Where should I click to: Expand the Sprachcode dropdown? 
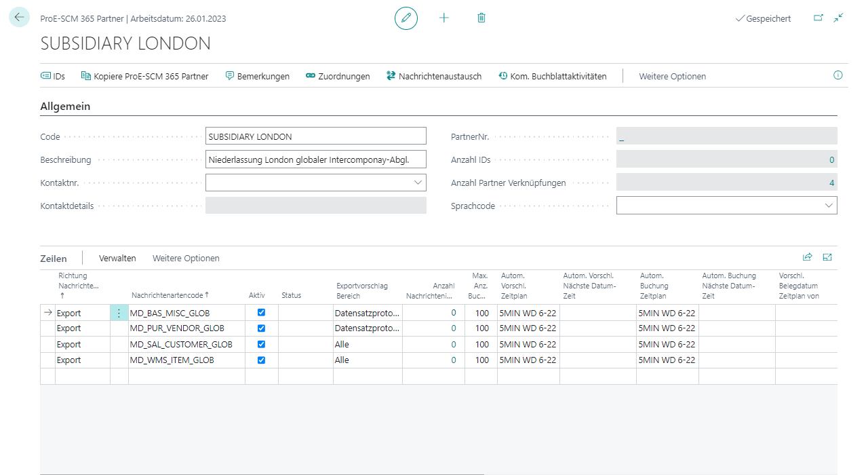828,205
